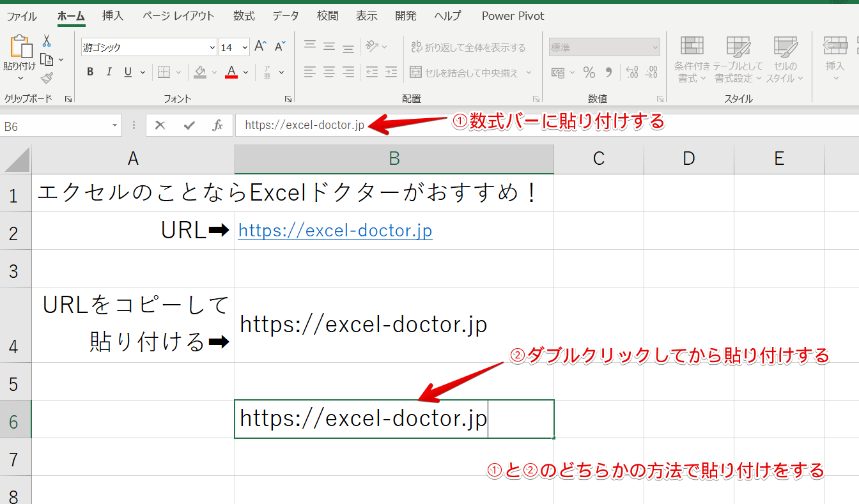Viewport: 859px width, 504px height.
Task: Align cell contents to vertical middle
Action: click(329, 47)
